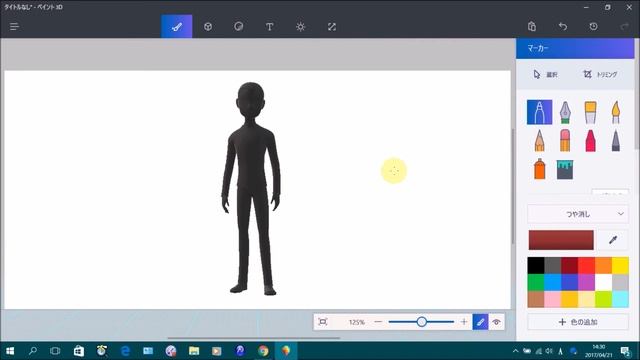Screen dimensions: 640x360
Task: Open the Effects sun tab
Action: click(x=300, y=27)
